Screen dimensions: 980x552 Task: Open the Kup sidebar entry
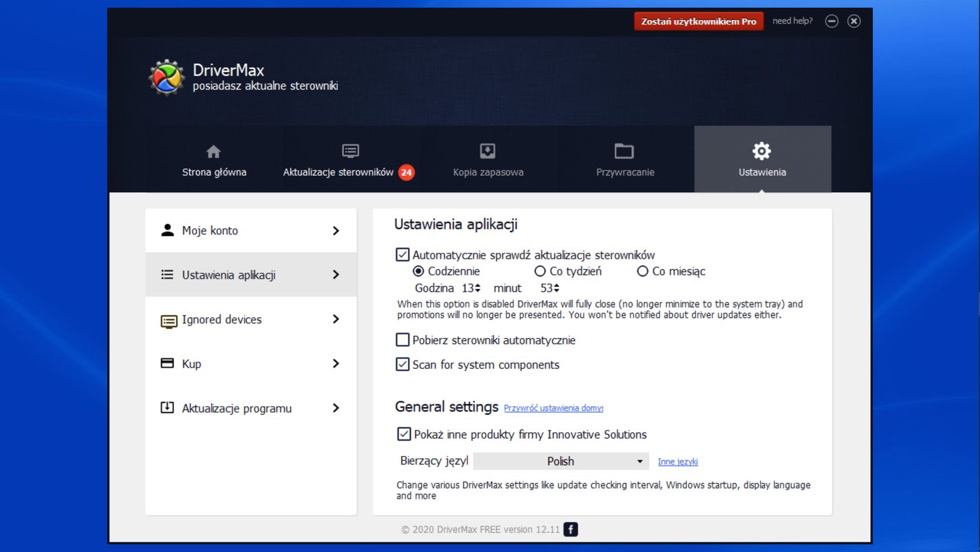pos(251,364)
